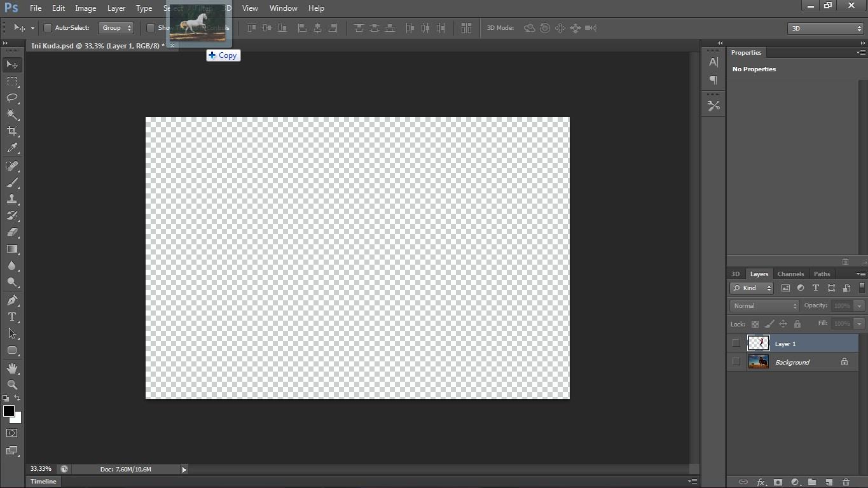Select the Hand tool
Image resolution: width=868 pixels, height=488 pixels.
[x=12, y=368]
